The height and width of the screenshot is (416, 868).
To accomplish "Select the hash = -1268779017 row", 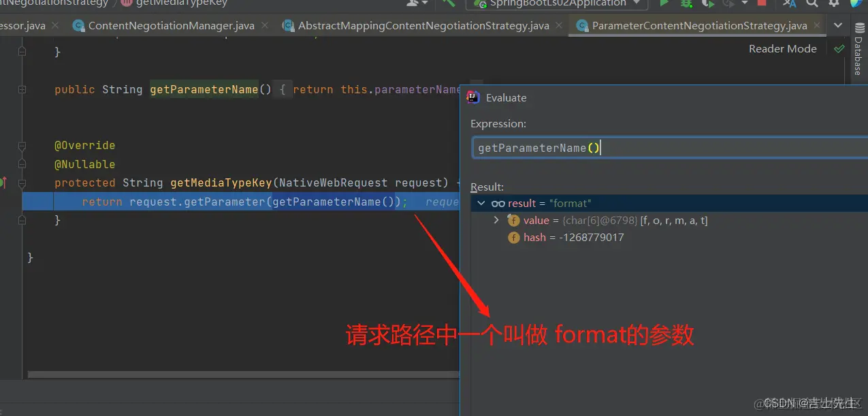I will (x=669, y=238).
